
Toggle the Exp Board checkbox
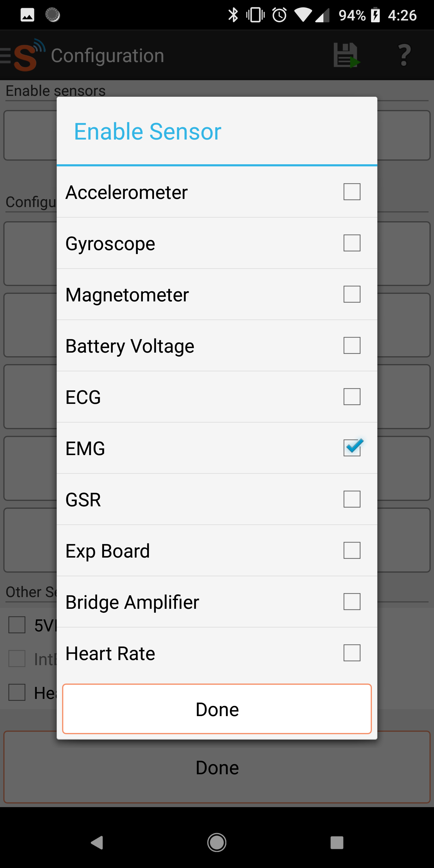tap(352, 550)
